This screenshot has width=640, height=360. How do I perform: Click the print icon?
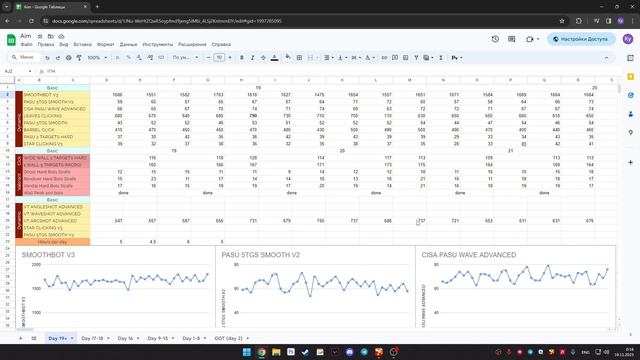pyautogui.click(x=69, y=58)
